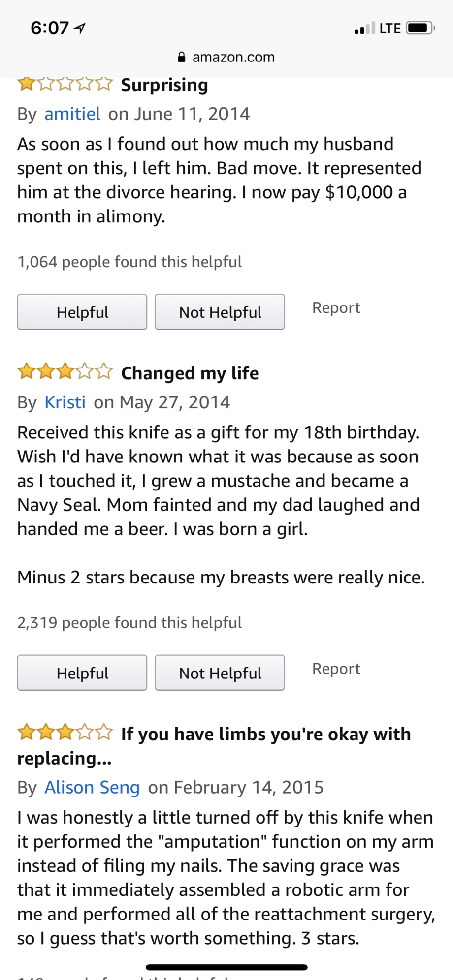Mark the Surprising review as Not Helpful
The height and width of the screenshot is (980, 453).
[220, 312]
